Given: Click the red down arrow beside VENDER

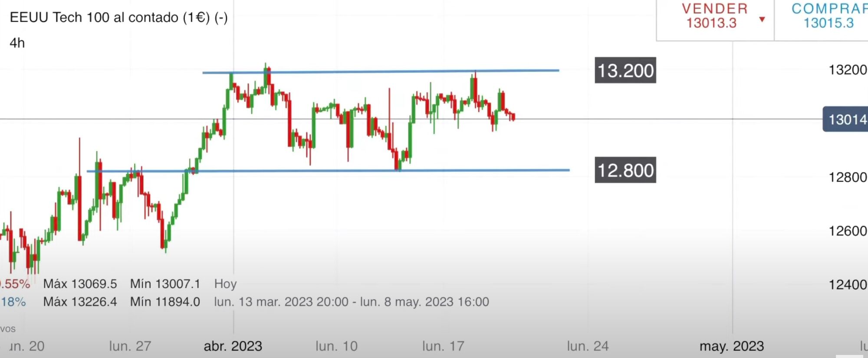Looking at the screenshot, I should pyautogui.click(x=762, y=20).
